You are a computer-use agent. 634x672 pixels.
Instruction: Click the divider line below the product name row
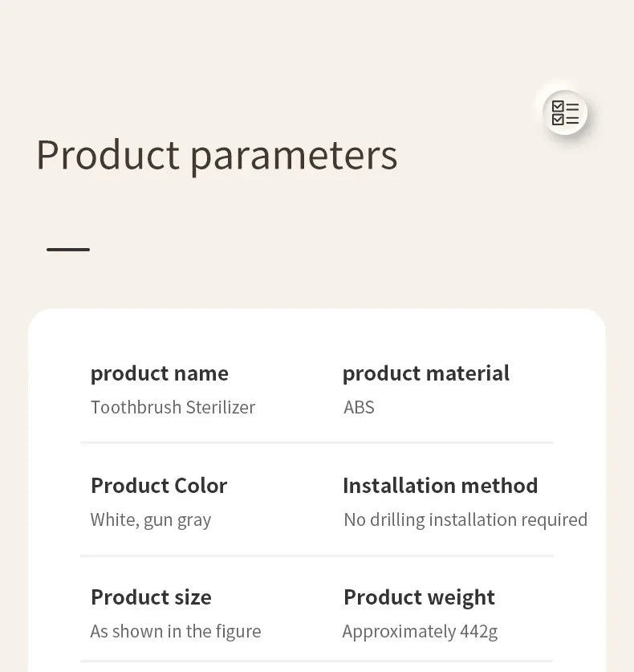click(x=317, y=442)
